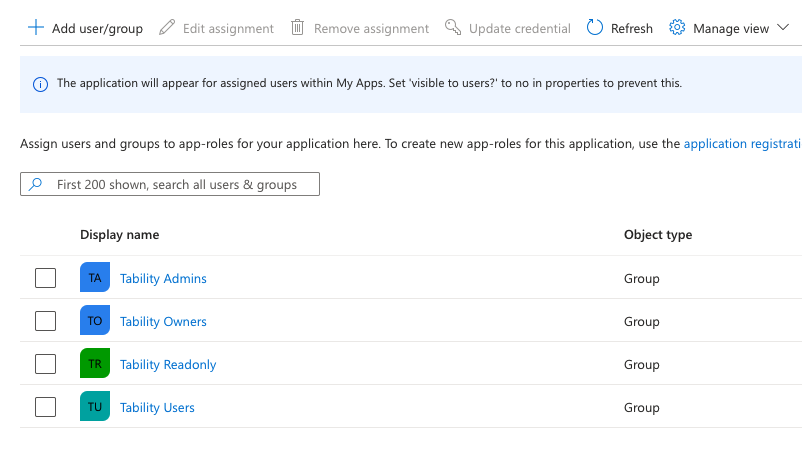
Task: Click the info icon in the banner
Action: click(x=41, y=84)
